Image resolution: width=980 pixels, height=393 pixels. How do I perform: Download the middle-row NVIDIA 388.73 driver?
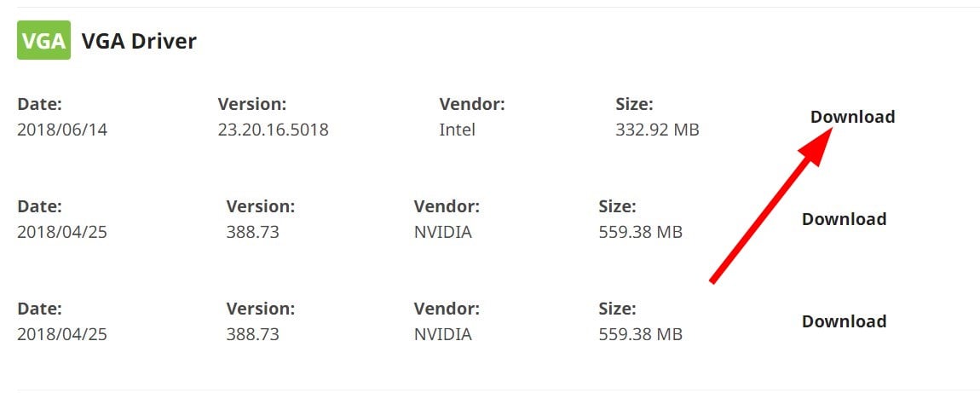point(844,219)
